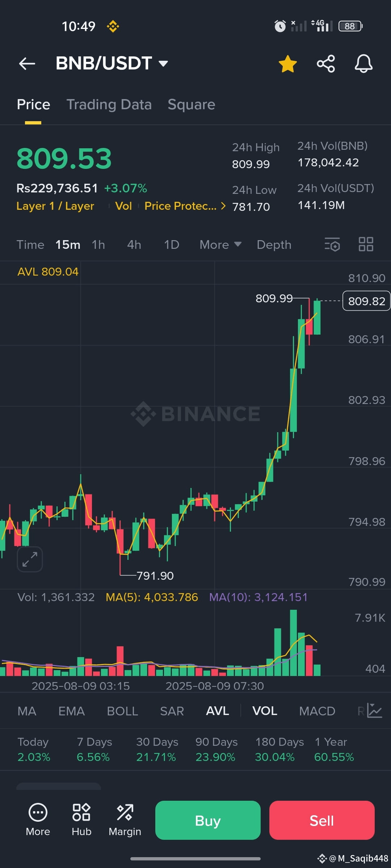The image size is (391, 868).
Task: Tap the MA(5): 4,033.786 volume label
Action: [152, 597]
